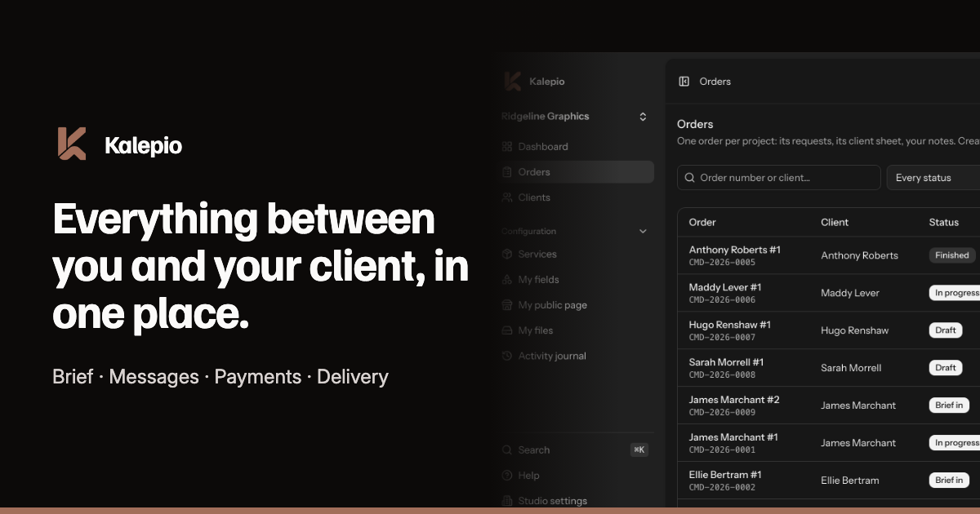Click the magnifier icon in the order search box

690,178
